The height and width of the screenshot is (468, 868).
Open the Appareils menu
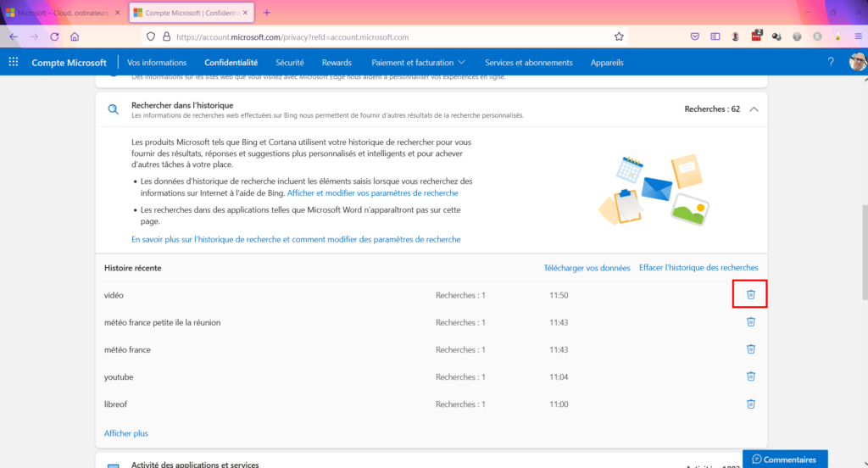pyautogui.click(x=607, y=63)
